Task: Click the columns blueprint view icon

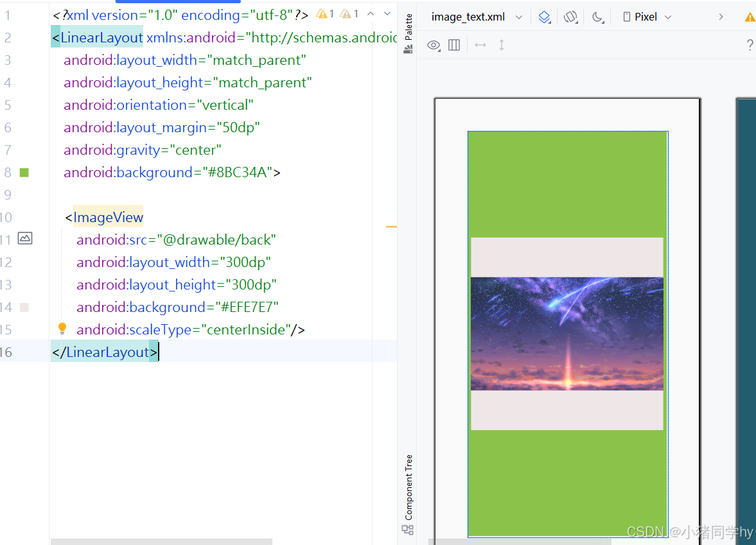Action: pos(454,45)
